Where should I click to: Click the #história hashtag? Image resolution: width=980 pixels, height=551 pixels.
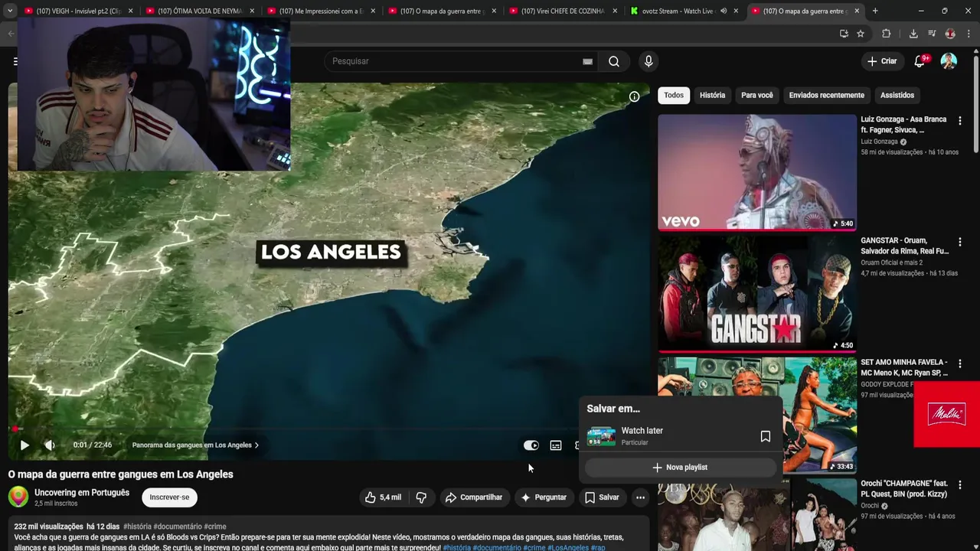137,527
